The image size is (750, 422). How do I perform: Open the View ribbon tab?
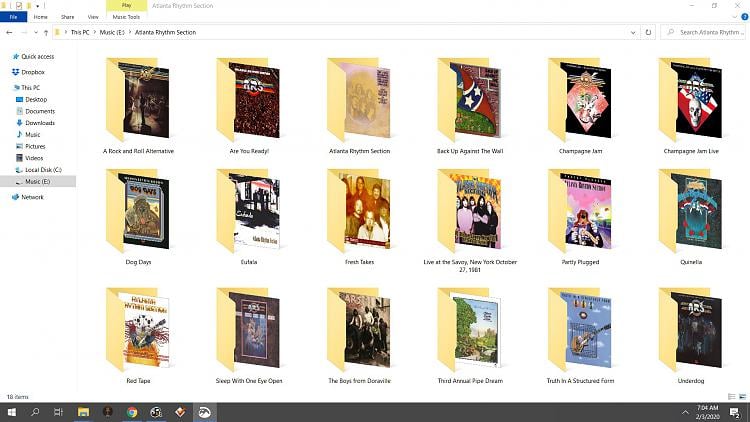click(x=93, y=17)
